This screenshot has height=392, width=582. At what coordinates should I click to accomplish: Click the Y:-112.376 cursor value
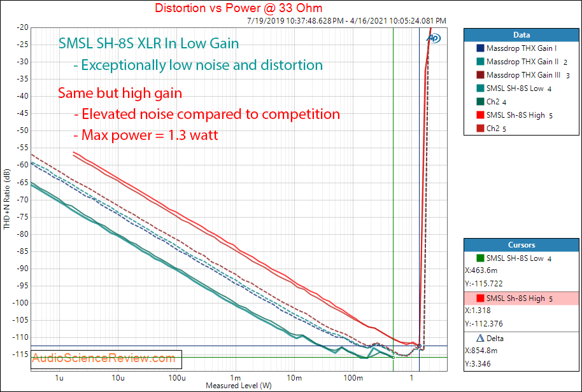(x=484, y=324)
